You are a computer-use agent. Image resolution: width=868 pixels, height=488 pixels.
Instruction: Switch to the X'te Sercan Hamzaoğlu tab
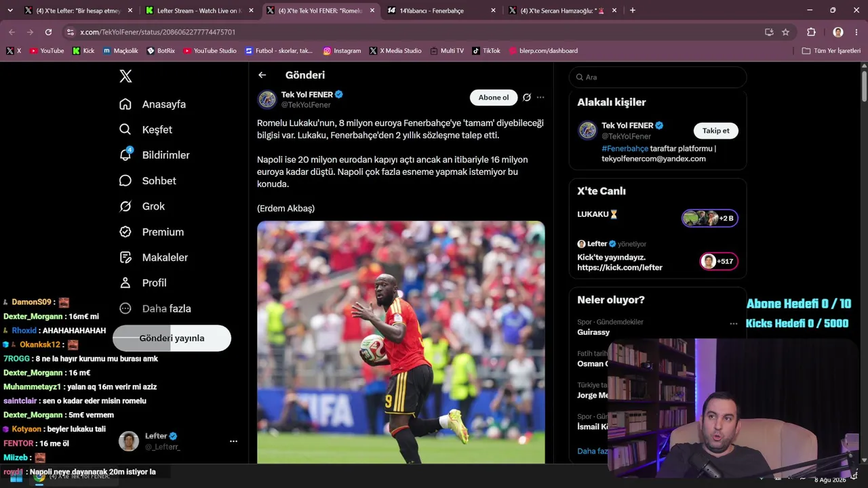[x=561, y=10]
